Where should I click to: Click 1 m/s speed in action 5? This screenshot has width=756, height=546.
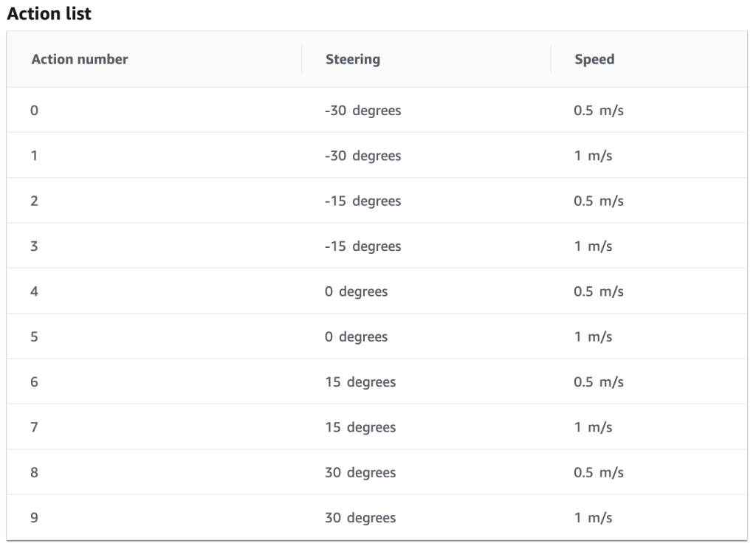[593, 337]
